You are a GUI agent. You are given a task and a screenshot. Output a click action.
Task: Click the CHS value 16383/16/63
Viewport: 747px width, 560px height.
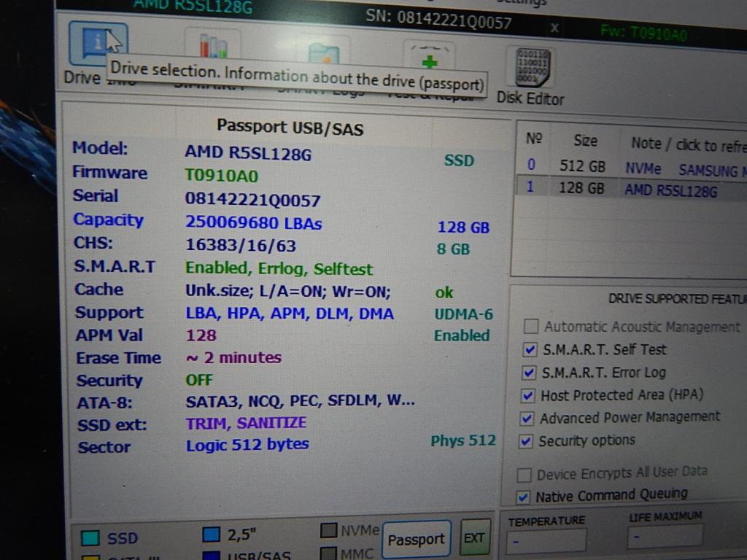[241, 245]
